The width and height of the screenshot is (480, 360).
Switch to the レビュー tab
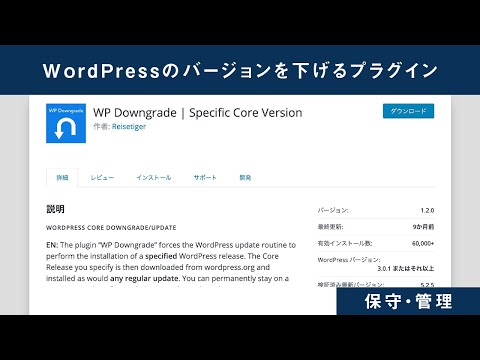coord(102,178)
